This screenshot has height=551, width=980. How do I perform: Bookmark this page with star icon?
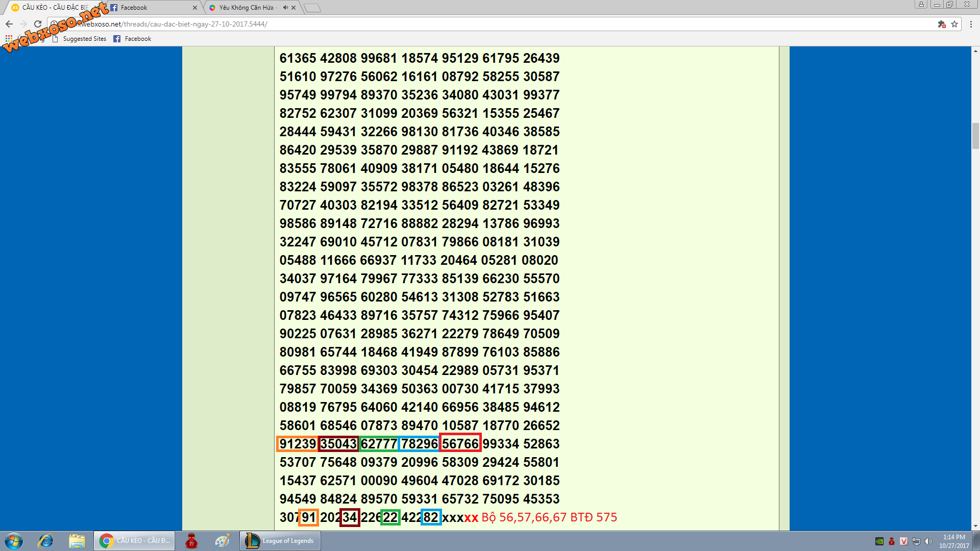pos(954,24)
